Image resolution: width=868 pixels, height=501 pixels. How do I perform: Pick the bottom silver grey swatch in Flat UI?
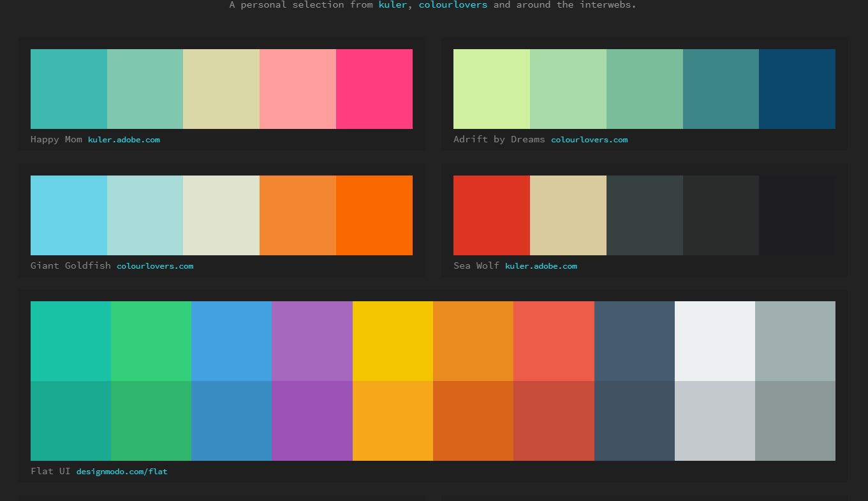pos(715,421)
